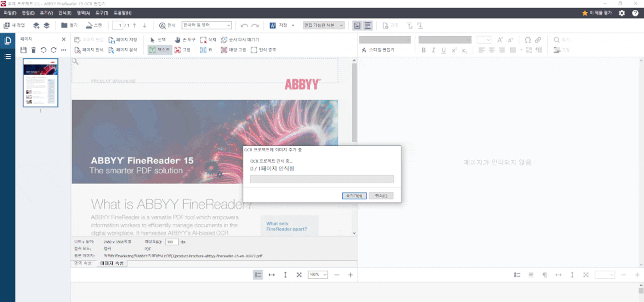This screenshot has width=644, height=302.
Task: Click the add pages layers-plus icon
Action: click(36, 25)
